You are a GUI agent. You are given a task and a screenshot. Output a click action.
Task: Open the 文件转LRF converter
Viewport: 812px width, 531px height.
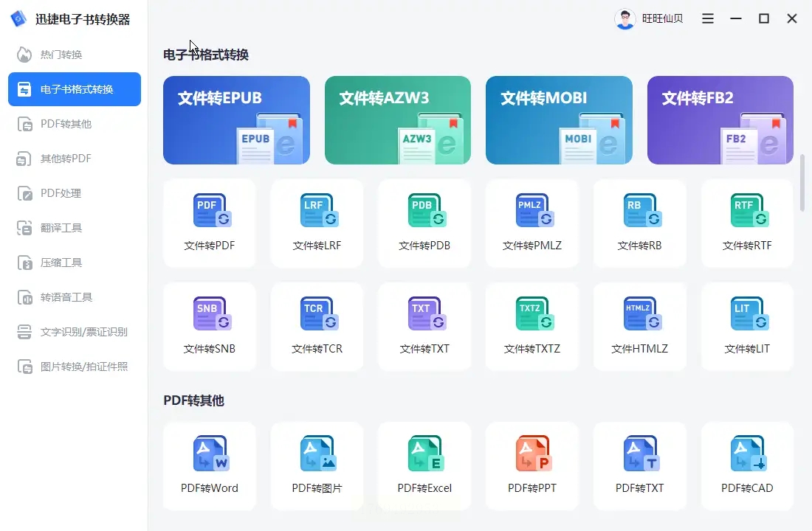pos(317,223)
